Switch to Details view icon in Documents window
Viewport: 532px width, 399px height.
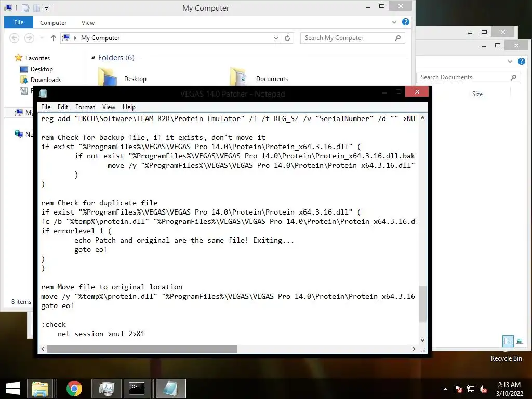[x=508, y=341]
